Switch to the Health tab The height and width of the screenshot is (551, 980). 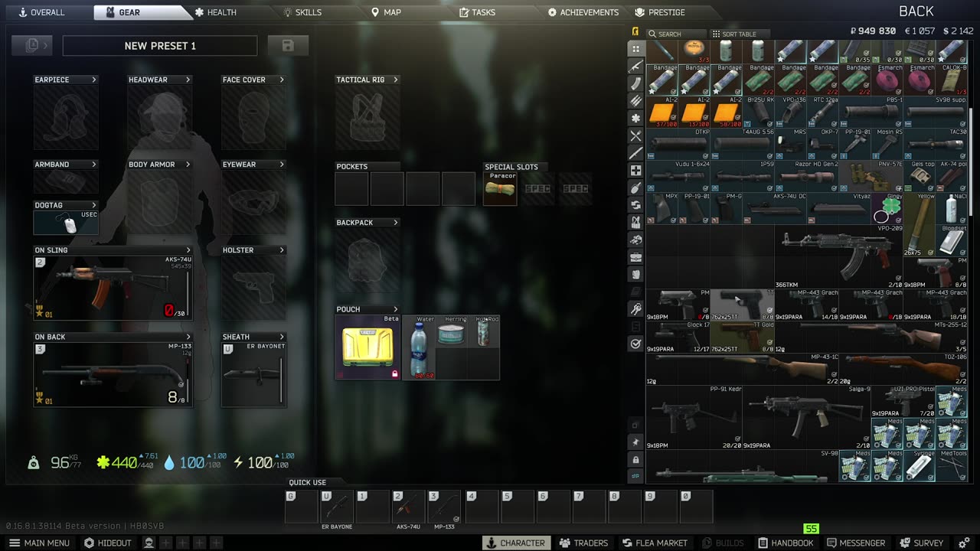click(x=215, y=12)
